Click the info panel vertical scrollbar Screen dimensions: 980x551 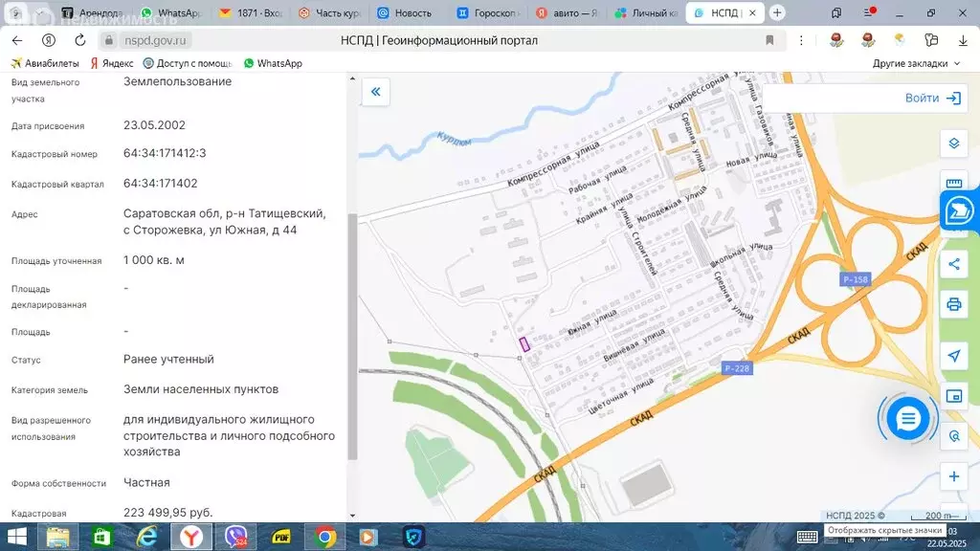(352, 336)
